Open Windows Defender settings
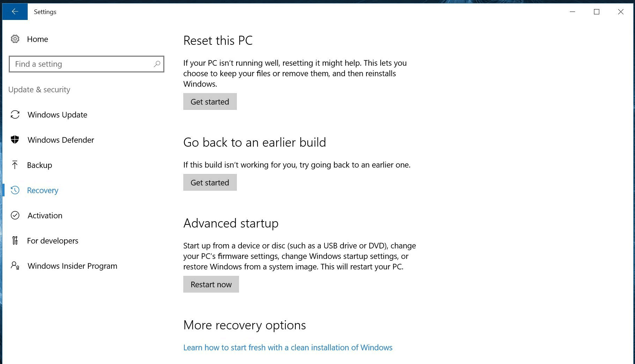 click(61, 140)
